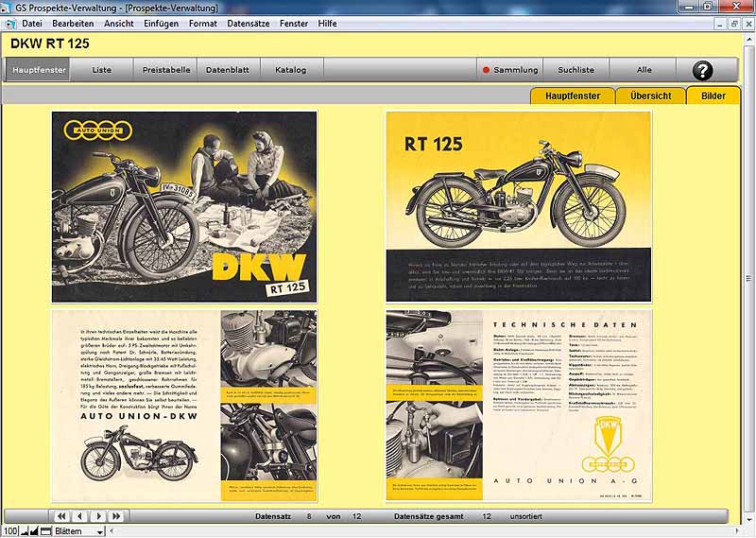This screenshot has height=538, width=756.
Task: Show Alle records
Action: coord(644,70)
